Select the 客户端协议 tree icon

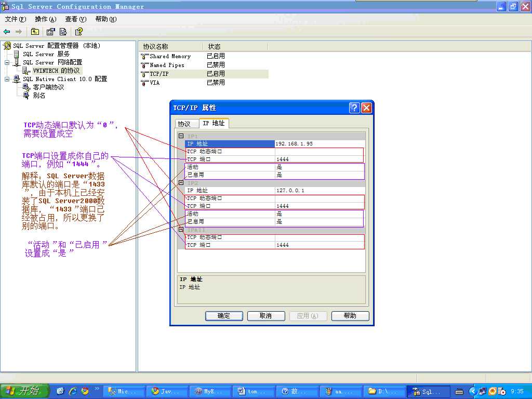click(x=26, y=87)
